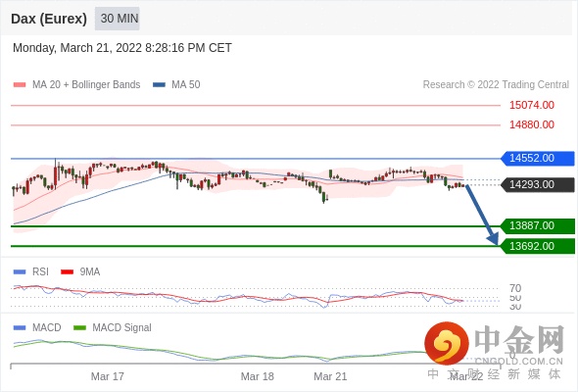Screen dimensions: 578x392
Task: Toggle the 9MA legend series
Action: 80,271
